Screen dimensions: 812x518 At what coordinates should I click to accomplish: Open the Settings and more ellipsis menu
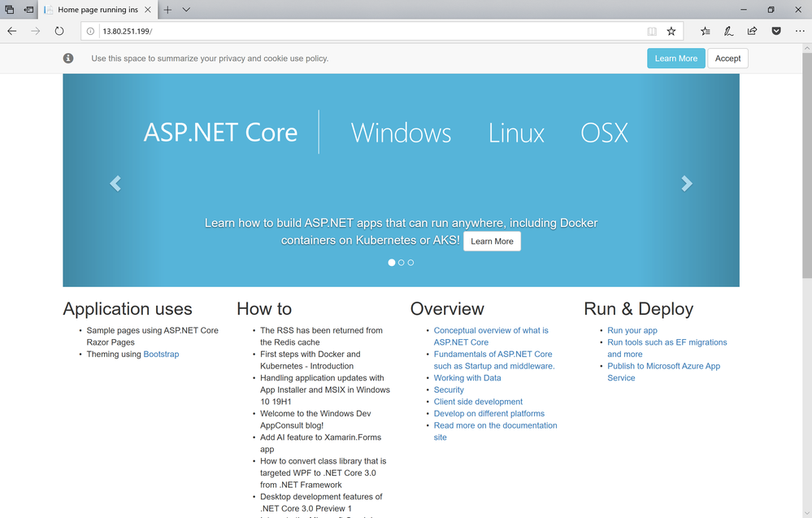point(800,31)
